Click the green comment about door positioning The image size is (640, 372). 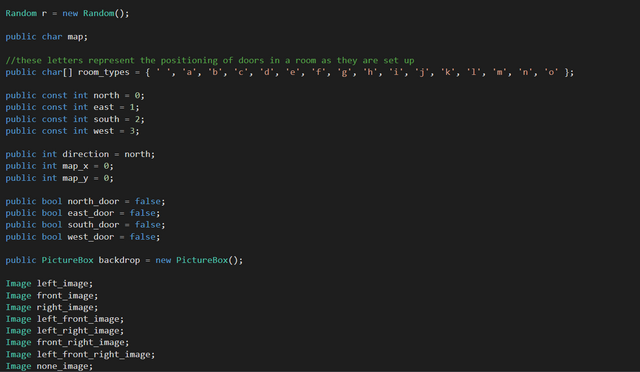coord(210,60)
